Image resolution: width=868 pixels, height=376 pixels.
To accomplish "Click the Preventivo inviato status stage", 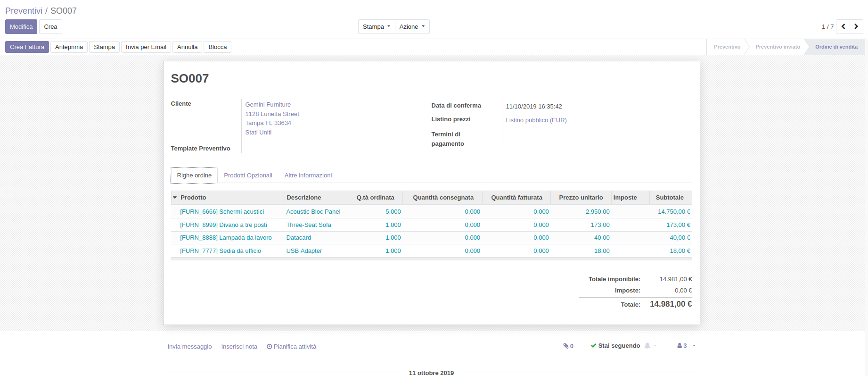I will (778, 47).
